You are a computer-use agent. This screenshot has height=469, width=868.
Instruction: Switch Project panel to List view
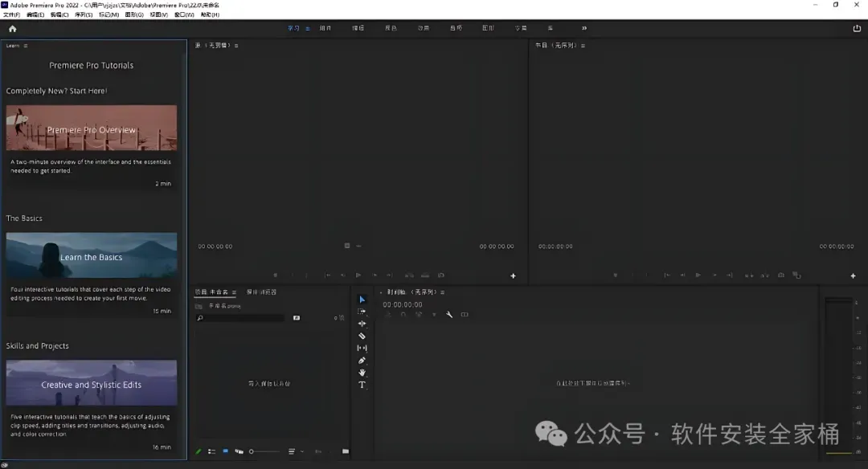coord(212,451)
